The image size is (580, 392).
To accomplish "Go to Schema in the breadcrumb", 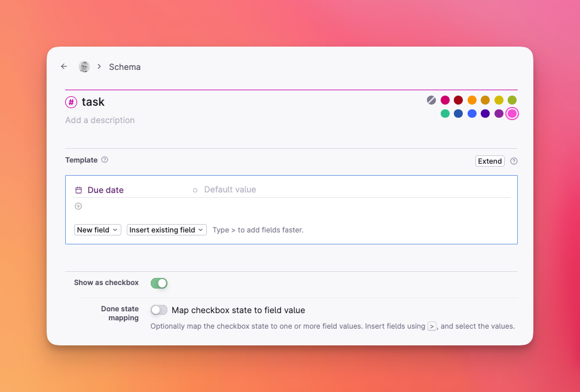I will (x=124, y=67).
